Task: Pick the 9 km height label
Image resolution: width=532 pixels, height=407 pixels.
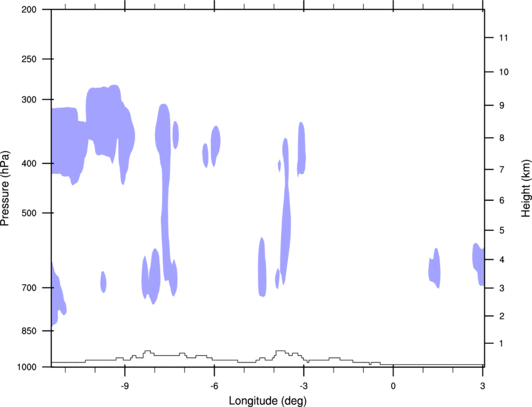Action: [502, 106]
